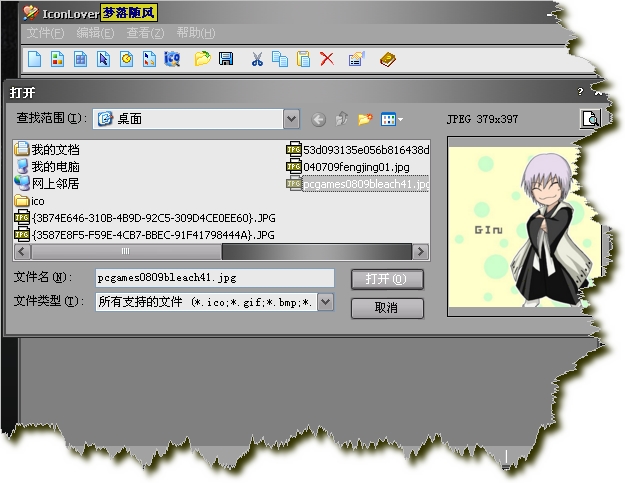Toggle the image preview magnifier button

pyautogui.click(x=590, y=119)
